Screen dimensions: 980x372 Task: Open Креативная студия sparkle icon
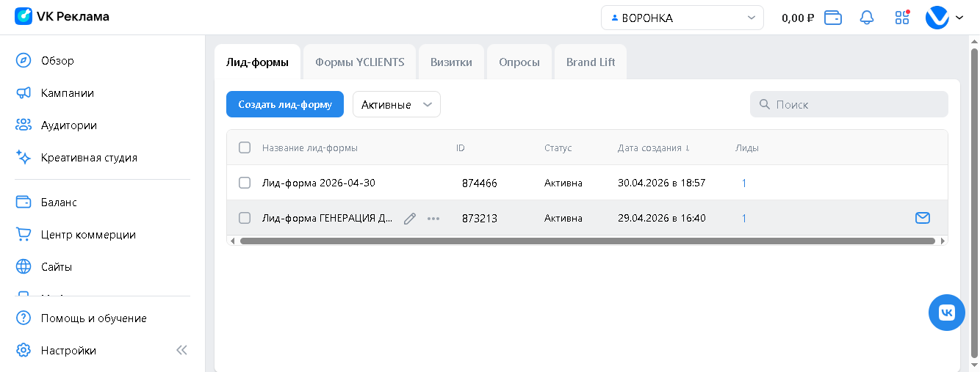coord(24,157)
